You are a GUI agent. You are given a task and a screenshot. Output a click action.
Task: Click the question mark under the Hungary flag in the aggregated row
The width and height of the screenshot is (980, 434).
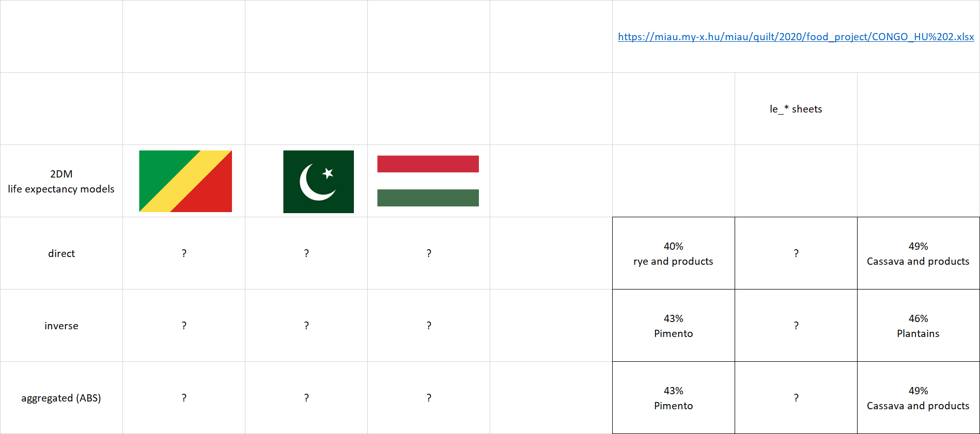pos(429,398)
